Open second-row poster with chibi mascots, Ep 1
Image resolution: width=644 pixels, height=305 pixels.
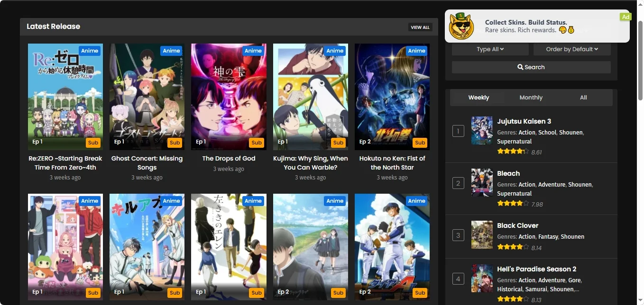(x=65, y=247)
